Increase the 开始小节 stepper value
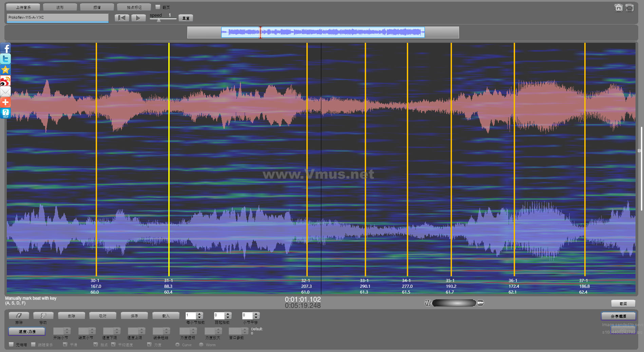The height and width of the screenshot is (352, 644). (x=67, y=329)
